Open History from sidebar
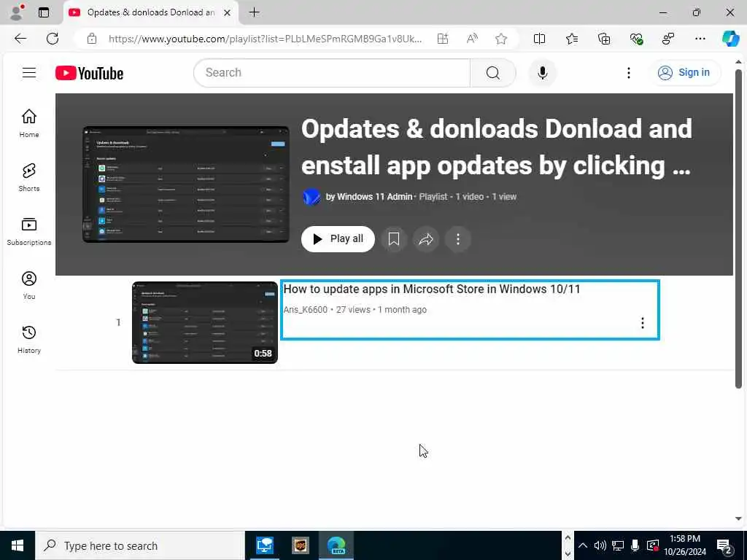The width and height of the screenshot is (747, 560). point(29,339)
